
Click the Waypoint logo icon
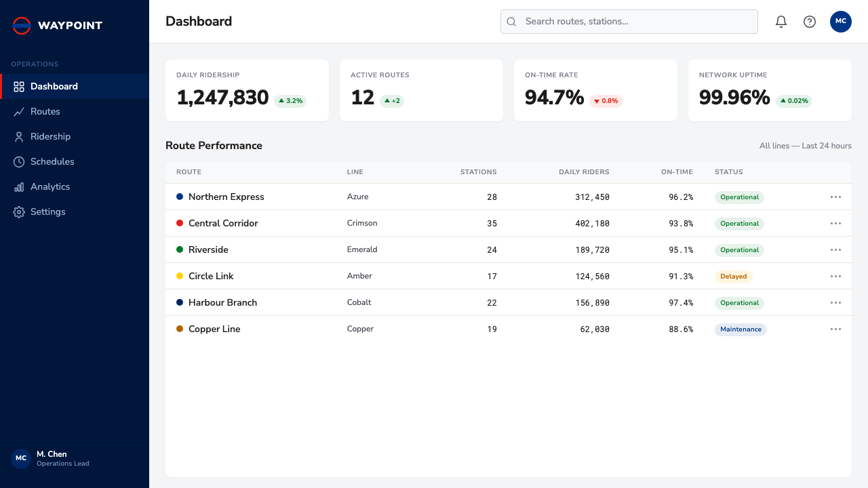[22, 26]
